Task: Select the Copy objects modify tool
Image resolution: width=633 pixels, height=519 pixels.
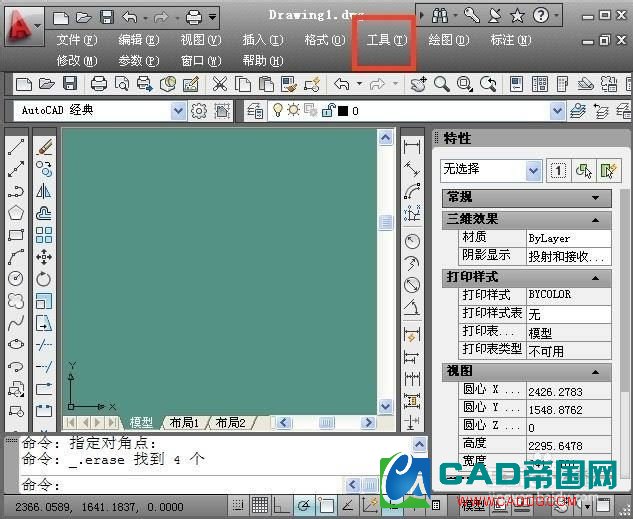Action: coord(44,169)
